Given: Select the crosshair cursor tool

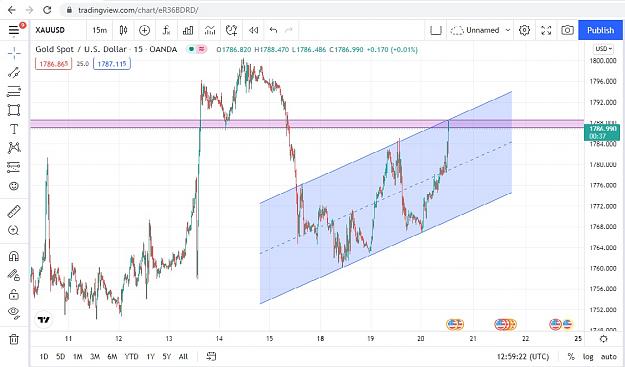Looking at the screenshot, I should pos(14,53).
